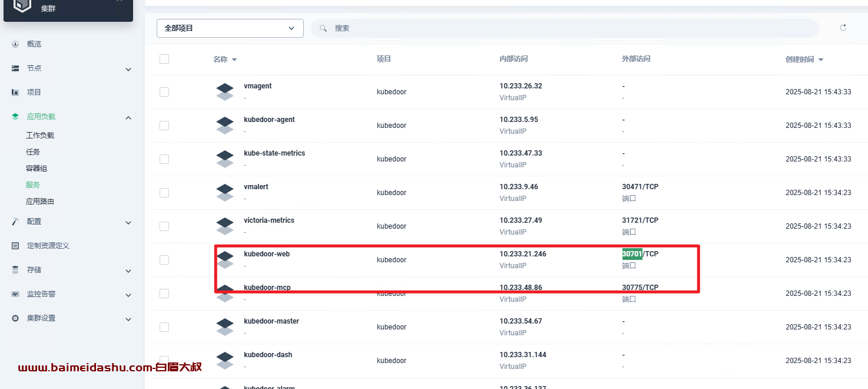This screenshot has height=389, width=868.
Task: Tick the checkbox for vmalert row
Action: pyautogui.click(x=164, y=193)
